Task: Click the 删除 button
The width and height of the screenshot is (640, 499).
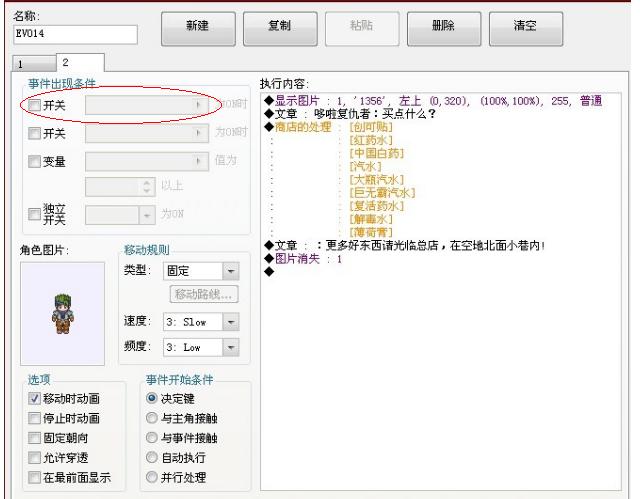Action: click(444, 28)
